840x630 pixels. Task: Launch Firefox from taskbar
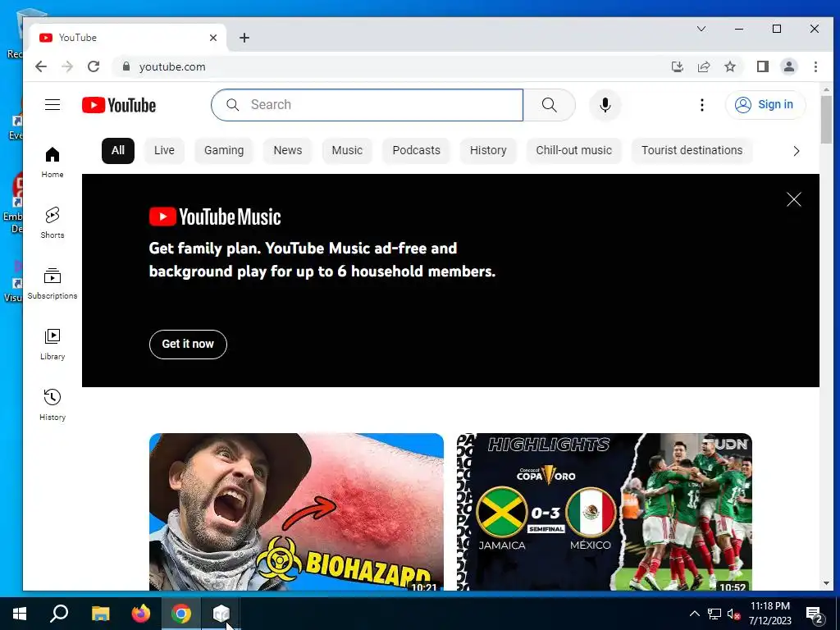(141, 614)
